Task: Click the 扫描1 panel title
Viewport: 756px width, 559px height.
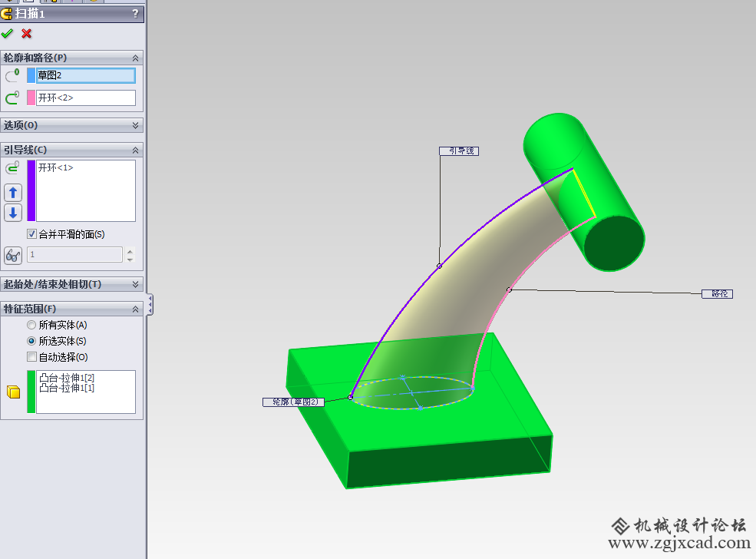Action: click(29, 14)
